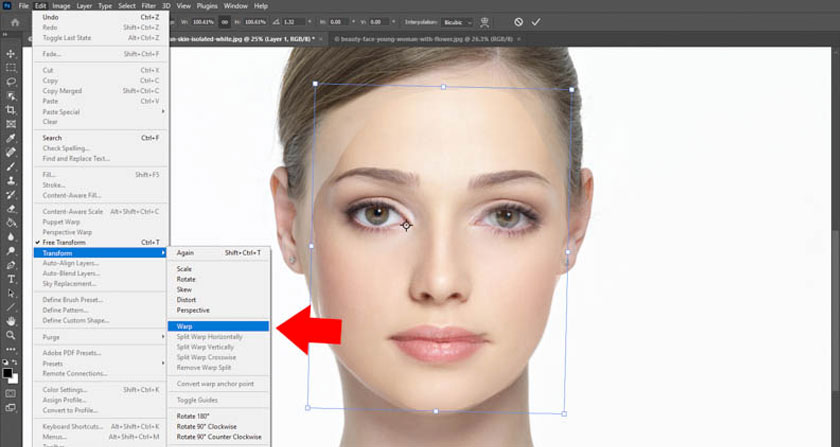
Task: Pick the Type tool in toolbar
Action: (x=11, y=279)
